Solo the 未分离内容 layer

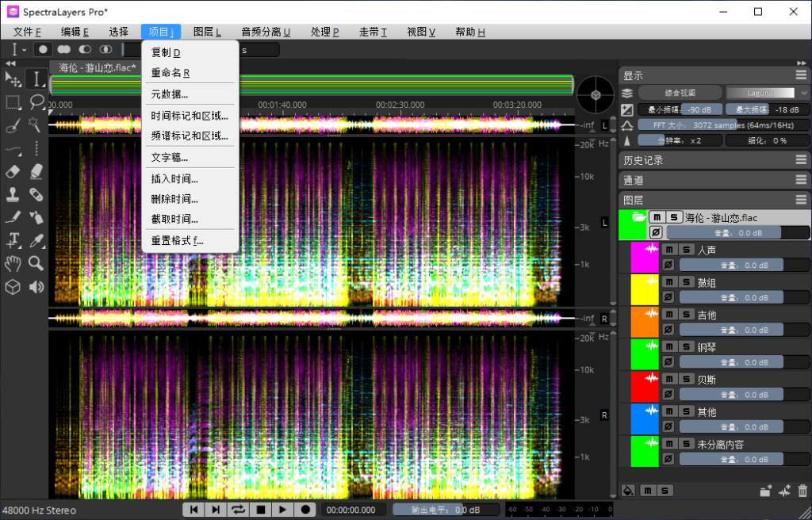click(x=686, y=444)
